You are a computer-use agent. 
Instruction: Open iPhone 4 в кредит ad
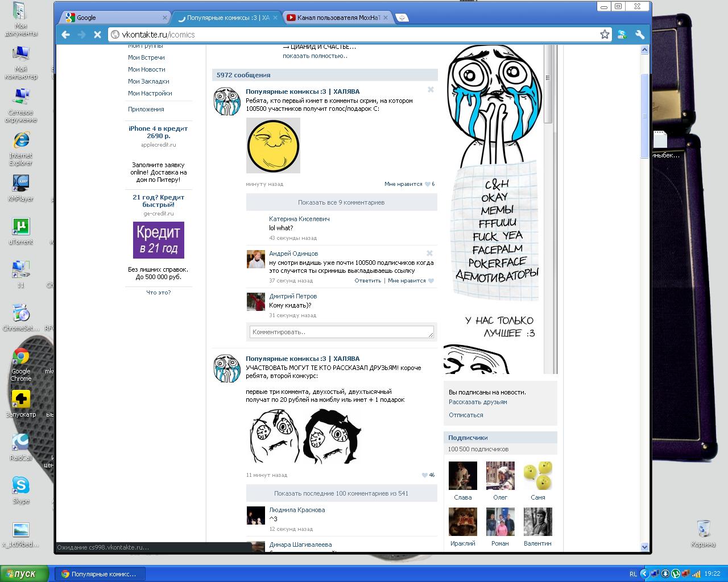[158, 132]
